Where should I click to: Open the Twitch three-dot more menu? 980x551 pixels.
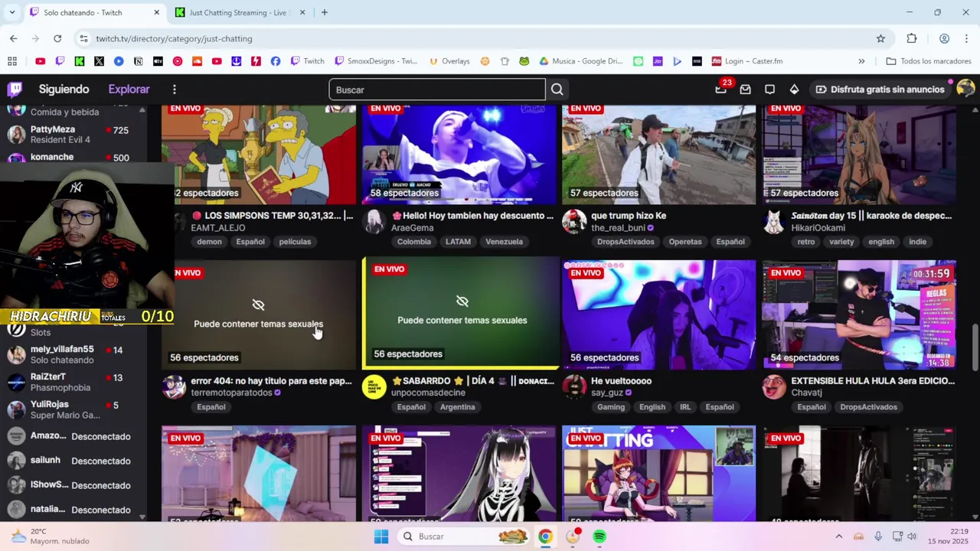point(175,90)
